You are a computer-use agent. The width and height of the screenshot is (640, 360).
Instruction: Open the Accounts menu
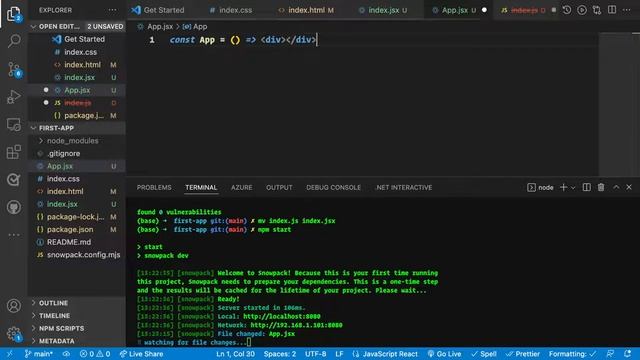click(14, 305)
